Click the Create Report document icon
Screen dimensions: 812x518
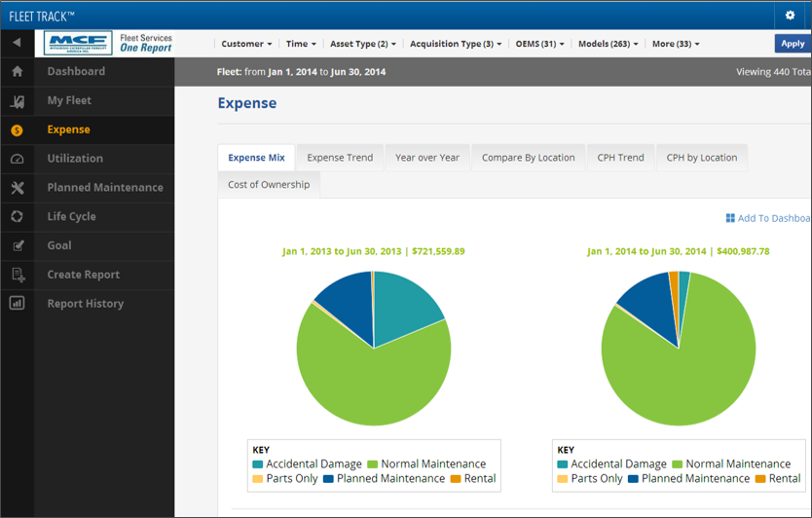(x=17, y=276)
